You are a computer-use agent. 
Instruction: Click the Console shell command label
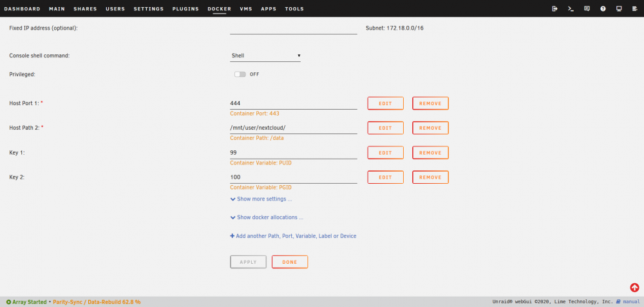39,55
